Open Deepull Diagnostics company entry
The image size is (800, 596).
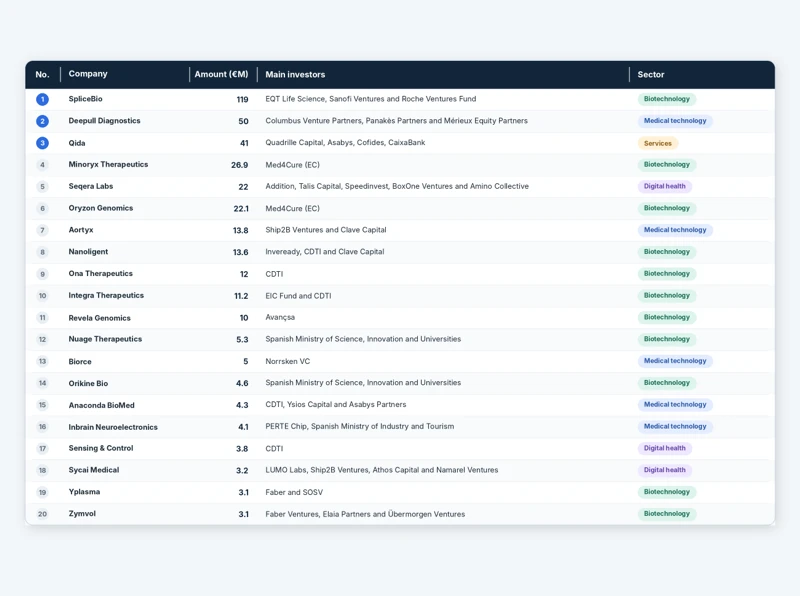(x=104, y=121)
